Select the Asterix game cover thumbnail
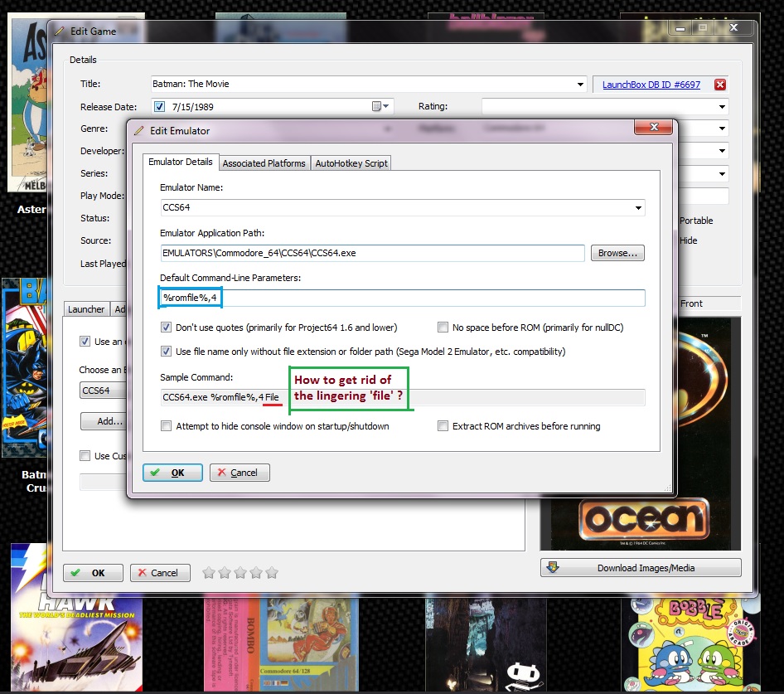This screenshot has width=784, height=694. point(27,104)
